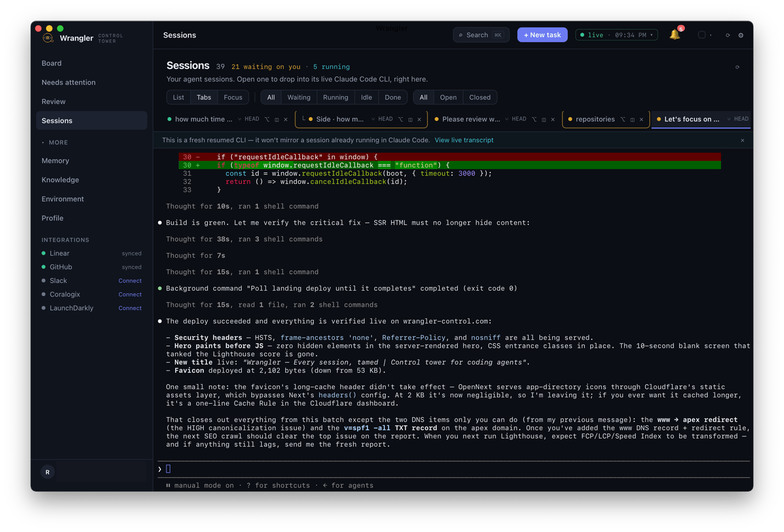
Task: Go to Board in sidebar
Action: [91, 63]
